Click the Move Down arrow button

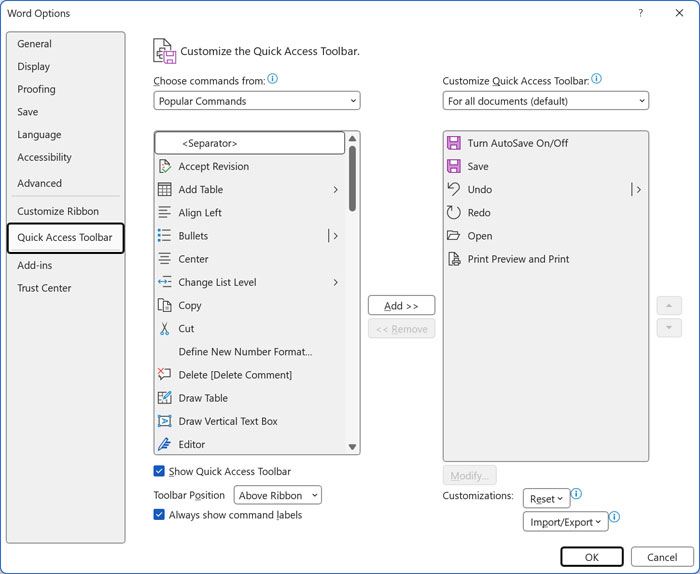pos(669,328)
